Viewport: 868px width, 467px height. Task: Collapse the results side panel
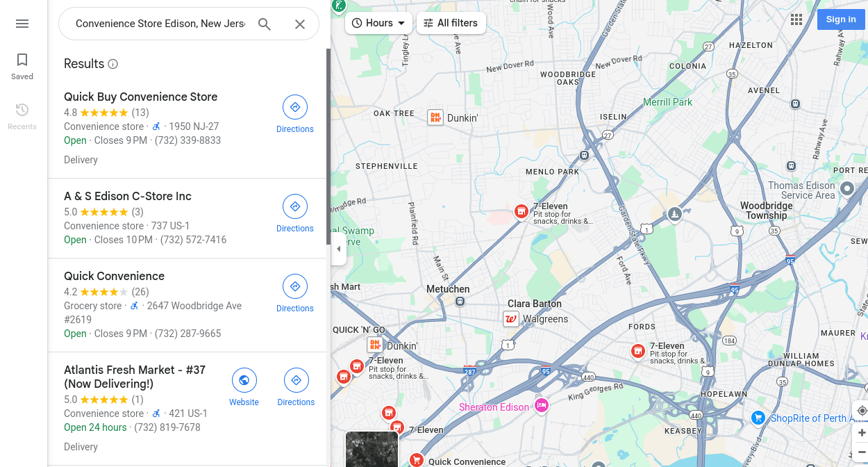coord(338,248)
